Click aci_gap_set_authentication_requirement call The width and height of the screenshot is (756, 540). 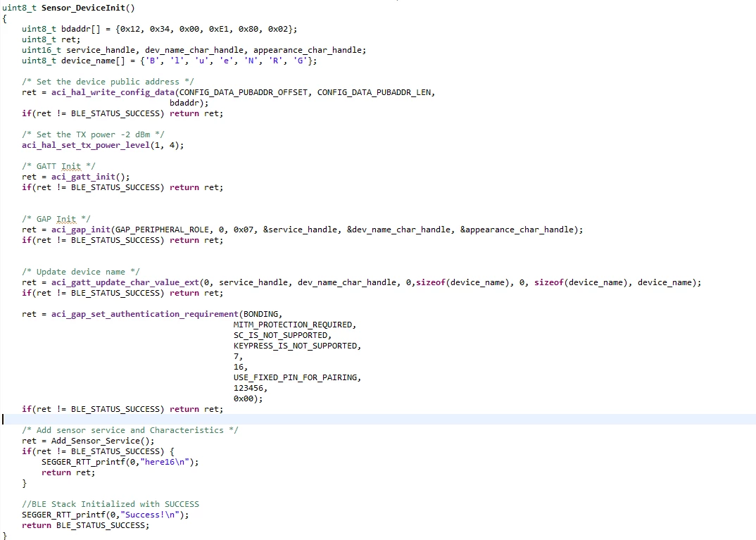[144, 315]
